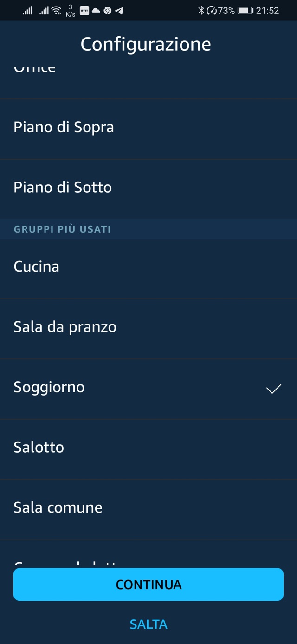Tap the white square notification icon in status bar

pyautogui.click(x=84, y=10)
